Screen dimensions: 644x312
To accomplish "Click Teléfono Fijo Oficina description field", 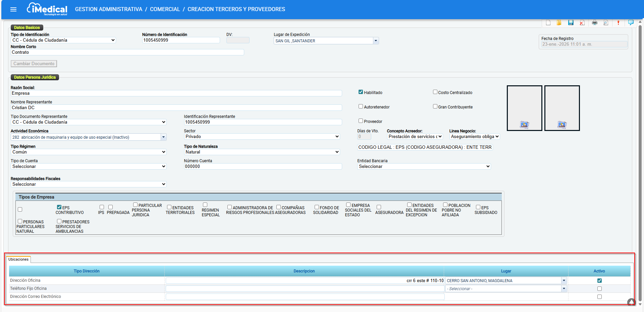I will (x=305, y=289).
